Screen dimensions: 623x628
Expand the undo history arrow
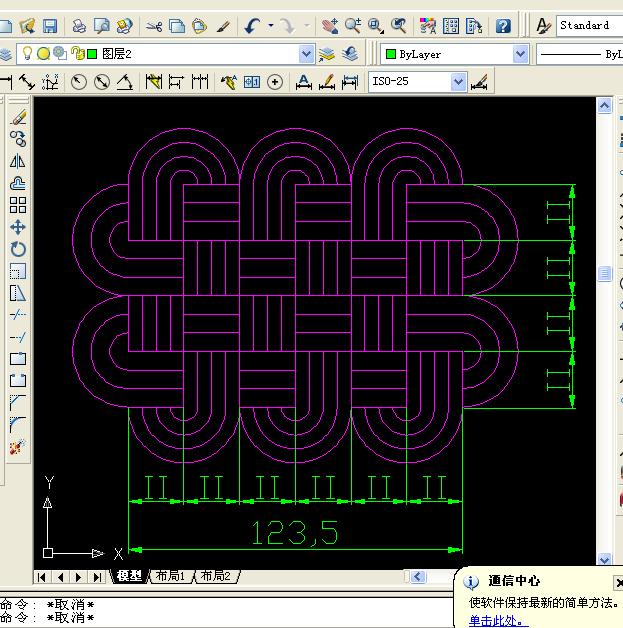[x=271, y=26]
